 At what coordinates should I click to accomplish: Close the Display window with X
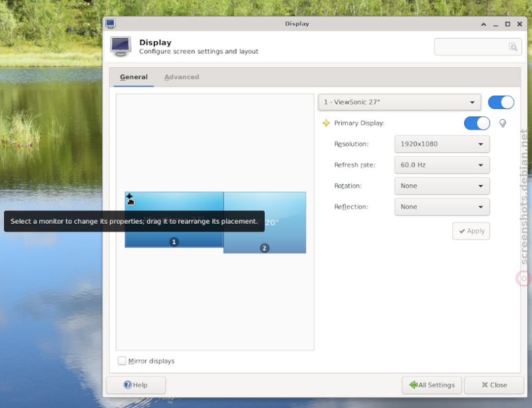point(519,24)
